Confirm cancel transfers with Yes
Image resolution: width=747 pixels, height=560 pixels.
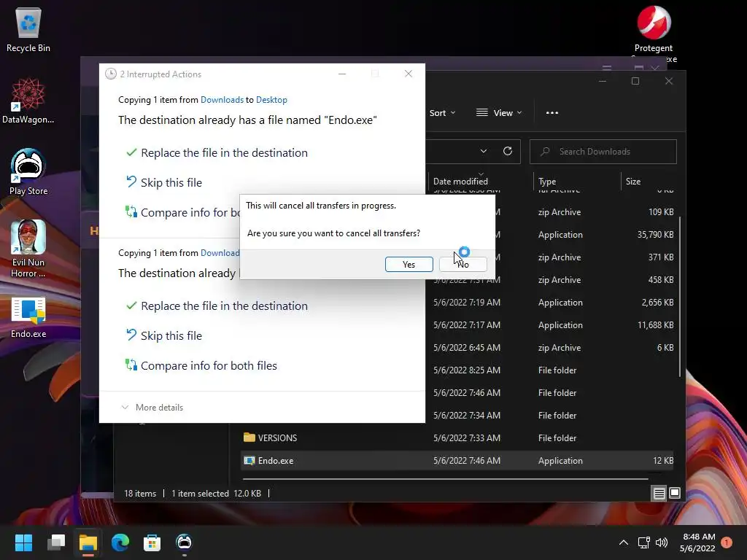[409, 264]
